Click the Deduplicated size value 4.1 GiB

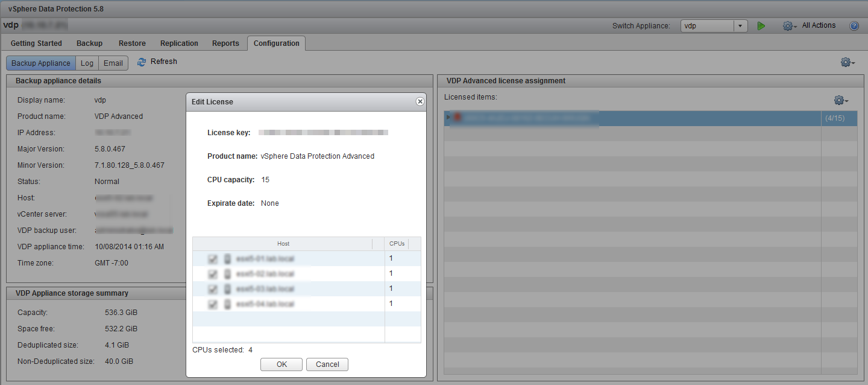pos(117,345)
